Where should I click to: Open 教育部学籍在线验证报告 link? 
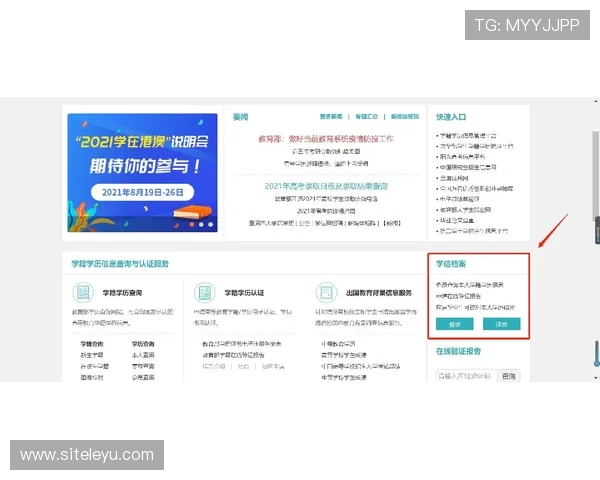[233, 355]
